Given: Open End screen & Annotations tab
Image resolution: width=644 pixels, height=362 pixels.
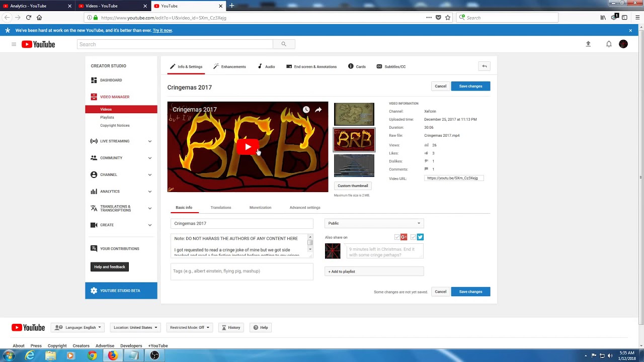Looking at the screenshot, I should pyautogui.click(x=311, y=66).
